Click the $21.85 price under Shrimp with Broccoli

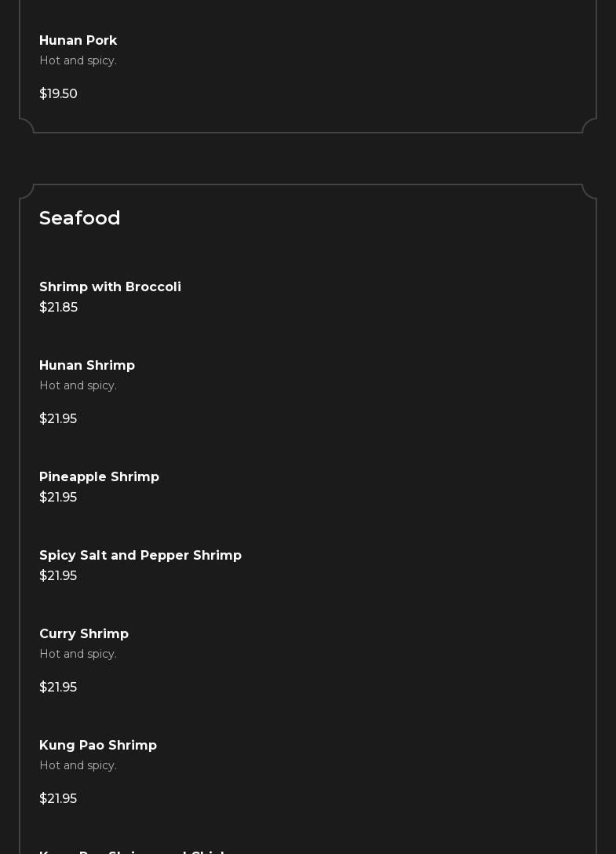(x=58, y=307)
